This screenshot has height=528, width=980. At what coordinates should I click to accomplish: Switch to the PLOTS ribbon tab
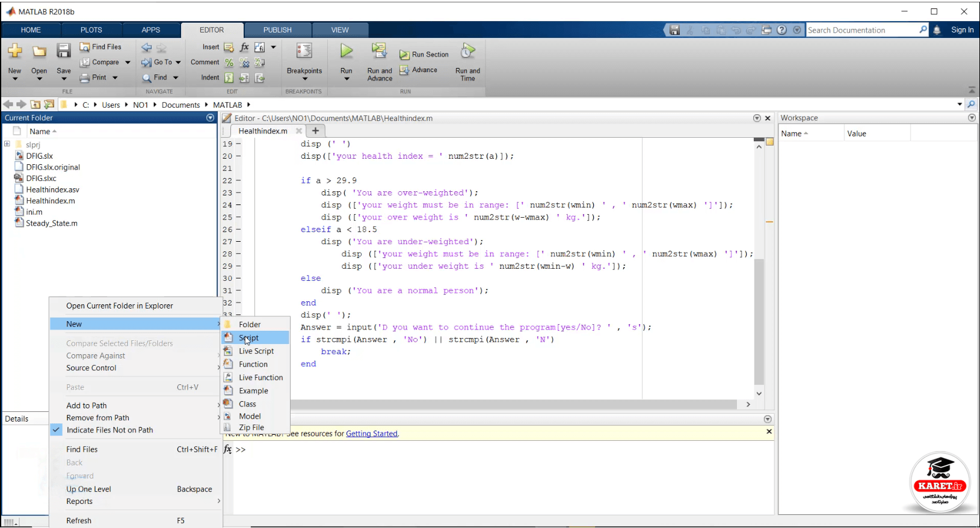tap(91, 30)
